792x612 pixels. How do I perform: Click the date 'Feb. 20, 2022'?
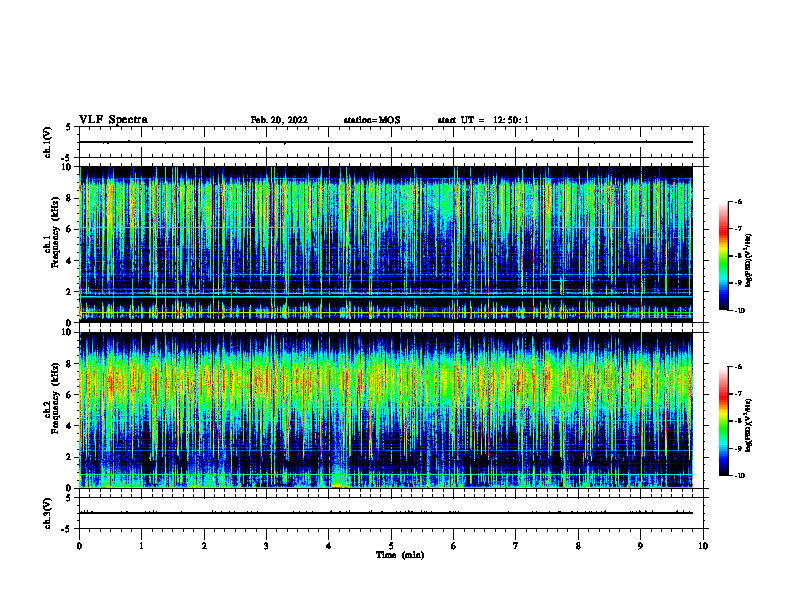coord(279,120)
